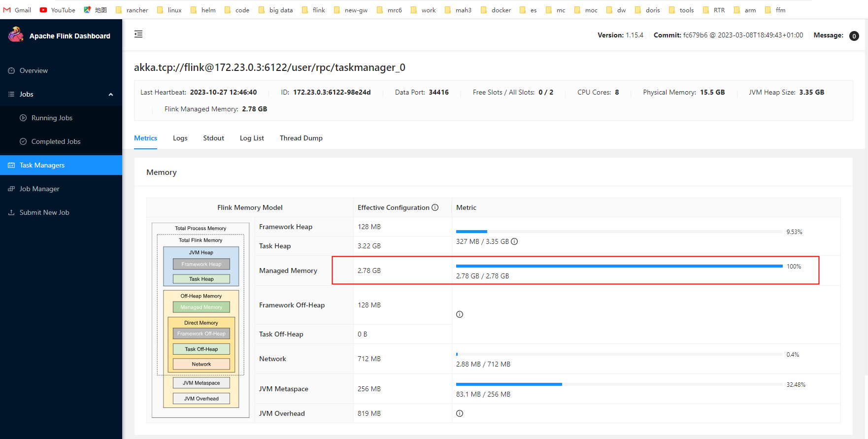Click the JVM Metaspace diagram box
This screenshot has width=868, height=439.
coord(201,383)
